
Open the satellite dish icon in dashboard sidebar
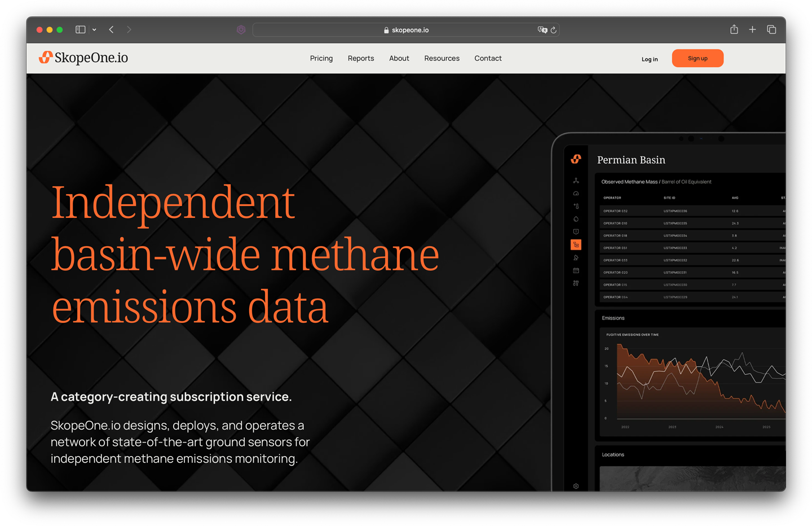point(576,258)
